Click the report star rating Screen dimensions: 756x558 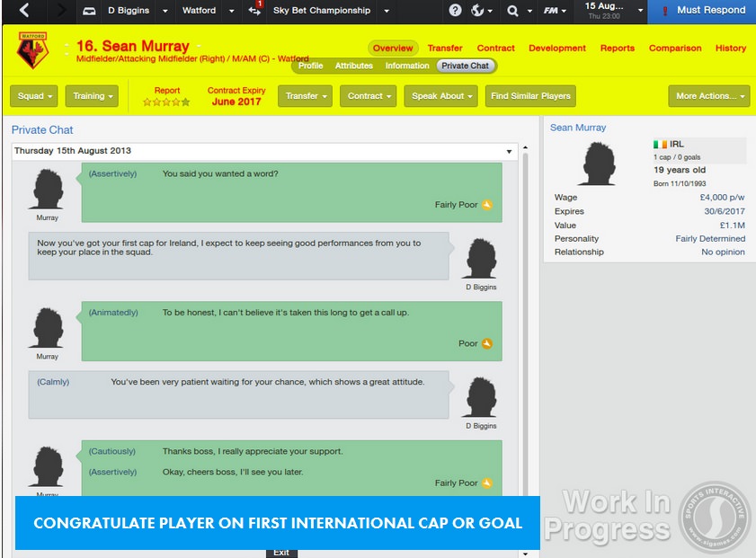pyautogui.click(x=166, y=102)
